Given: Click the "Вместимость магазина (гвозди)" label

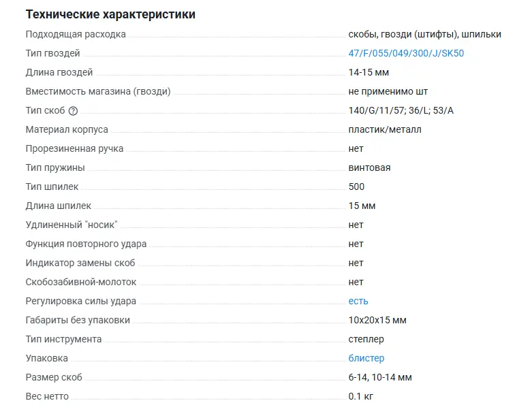Looking at the screenshot, I should [x=98, y=91].
